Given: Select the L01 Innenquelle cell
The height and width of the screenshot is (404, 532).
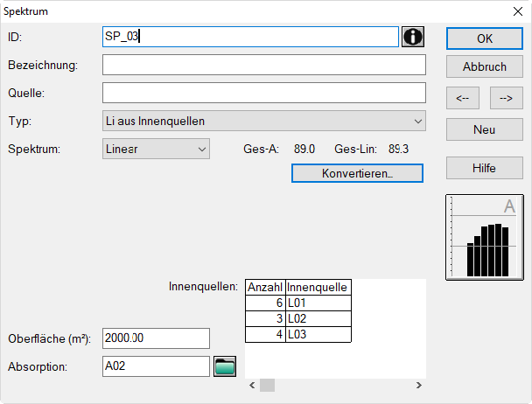Looking at the screenshot, I should coord(318,303).
